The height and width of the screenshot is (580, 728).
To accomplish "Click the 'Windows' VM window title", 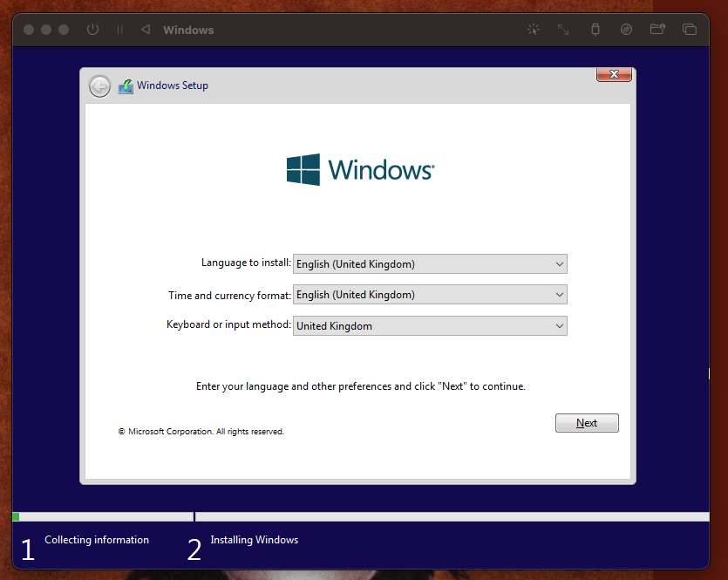I will pyautogui.click(x=188, y=31).
